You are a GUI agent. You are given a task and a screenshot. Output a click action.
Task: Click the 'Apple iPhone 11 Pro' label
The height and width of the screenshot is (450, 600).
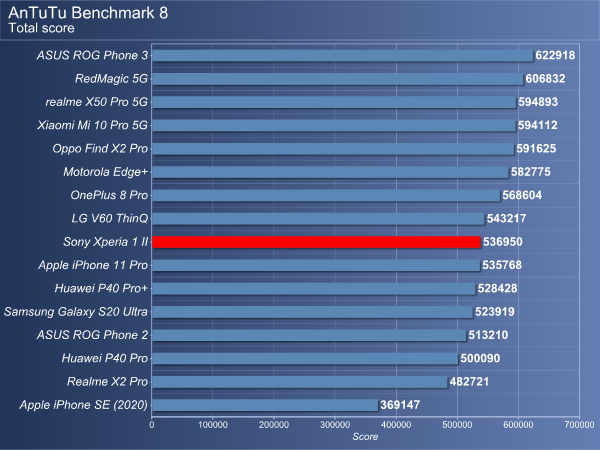93,265
